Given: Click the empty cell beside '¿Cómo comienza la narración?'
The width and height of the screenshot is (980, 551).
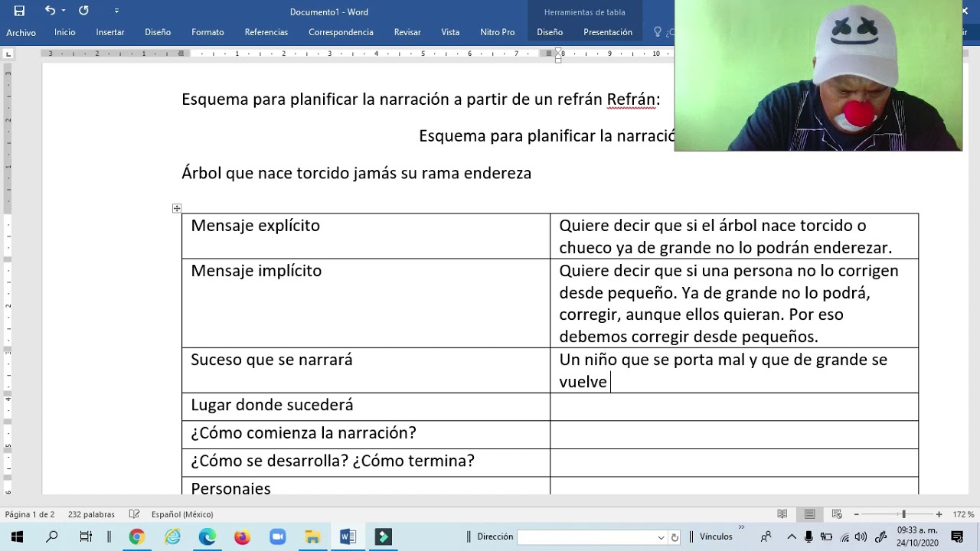Looking at the screenshot, I should click(733, 435).
